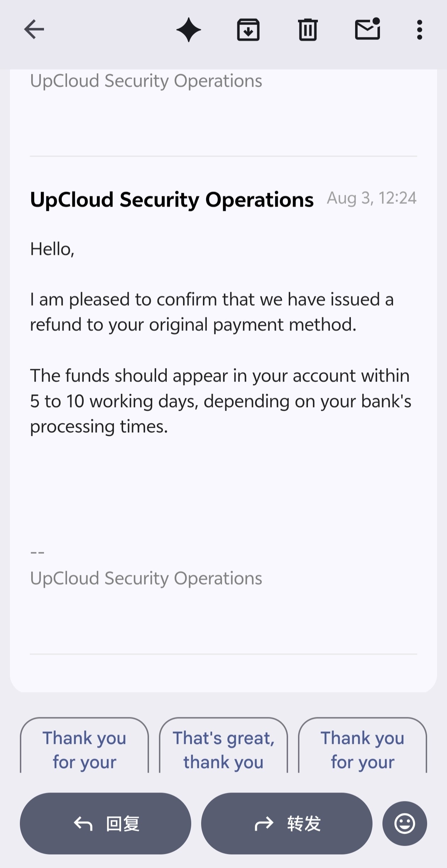Expand the collapsed previous message signature

pos(146,81)
